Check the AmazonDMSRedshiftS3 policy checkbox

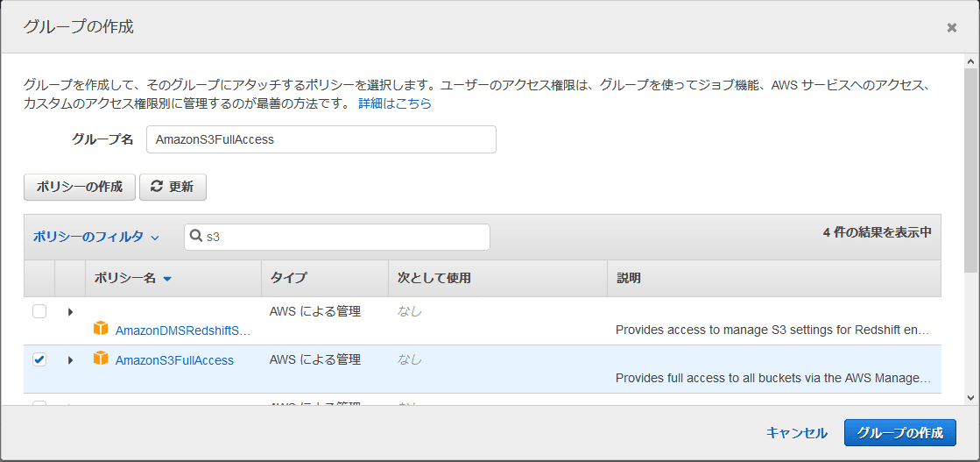click(x=39, y=311)
